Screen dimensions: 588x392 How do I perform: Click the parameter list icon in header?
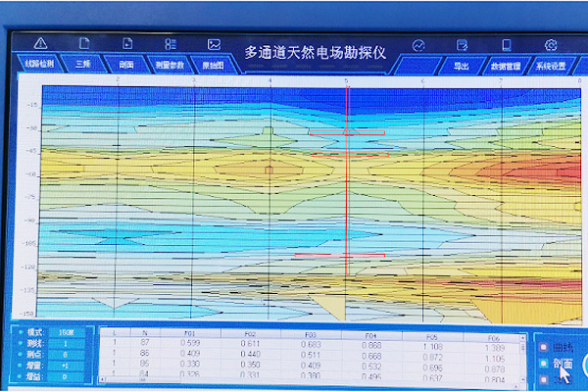pyautogui.click(x=171, y=44)
